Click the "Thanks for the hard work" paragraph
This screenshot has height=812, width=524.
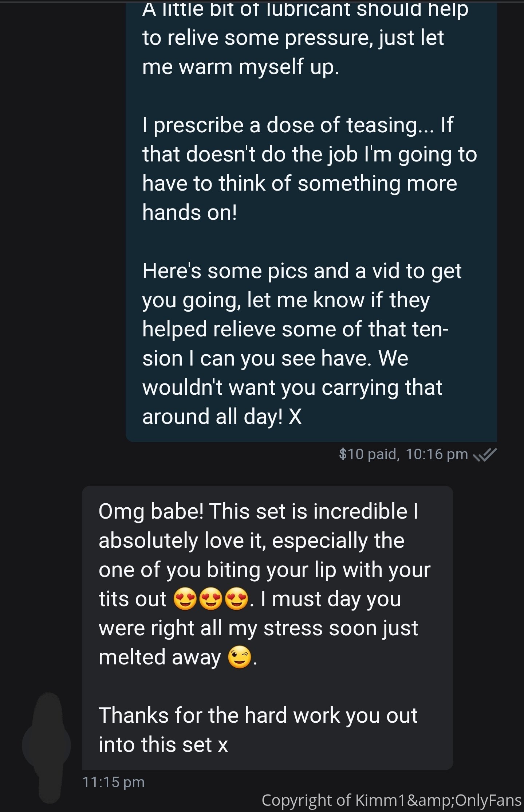[258, 730]
